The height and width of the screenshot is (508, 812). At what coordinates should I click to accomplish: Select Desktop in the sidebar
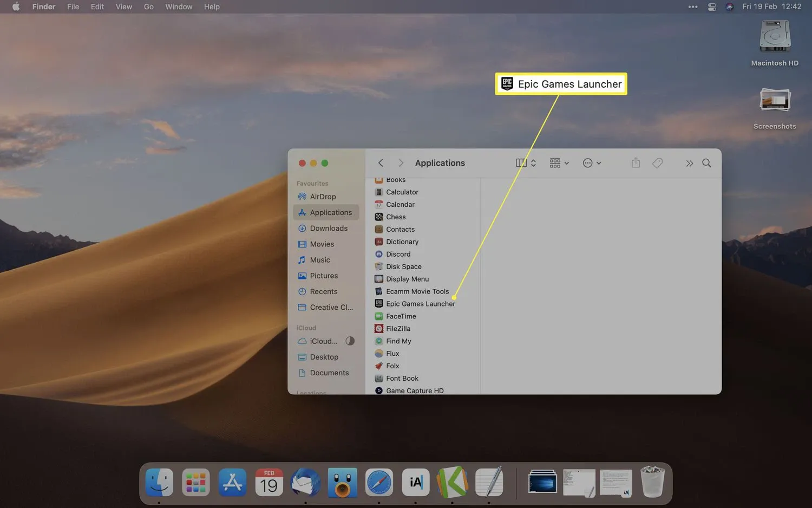326,357
